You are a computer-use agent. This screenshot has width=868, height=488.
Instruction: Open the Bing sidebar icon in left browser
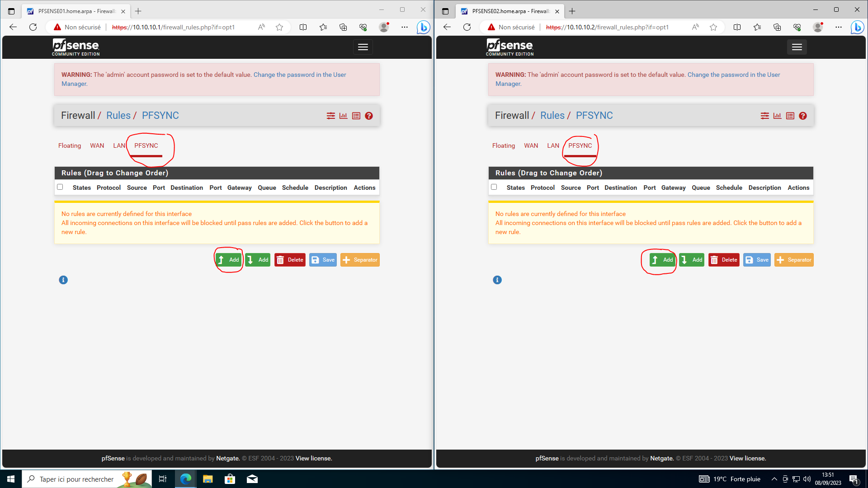(x=423, y=27)
